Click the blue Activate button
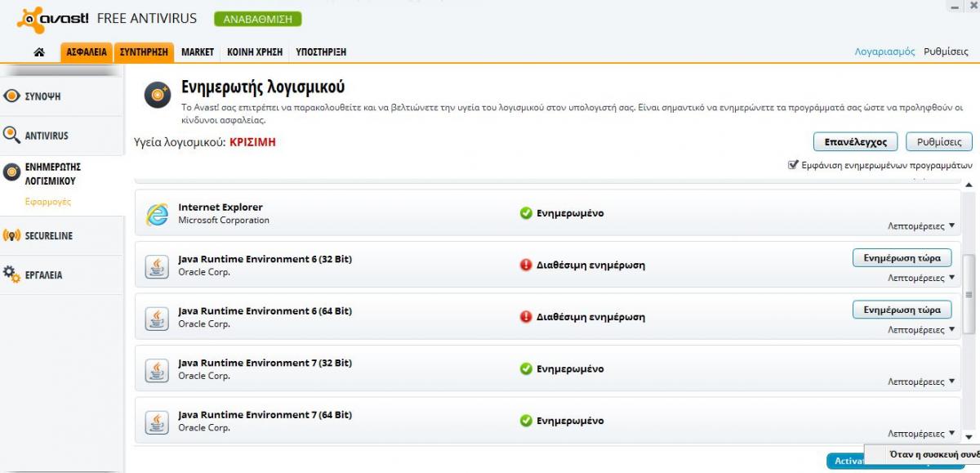980x473 pixels. (846, 462)
